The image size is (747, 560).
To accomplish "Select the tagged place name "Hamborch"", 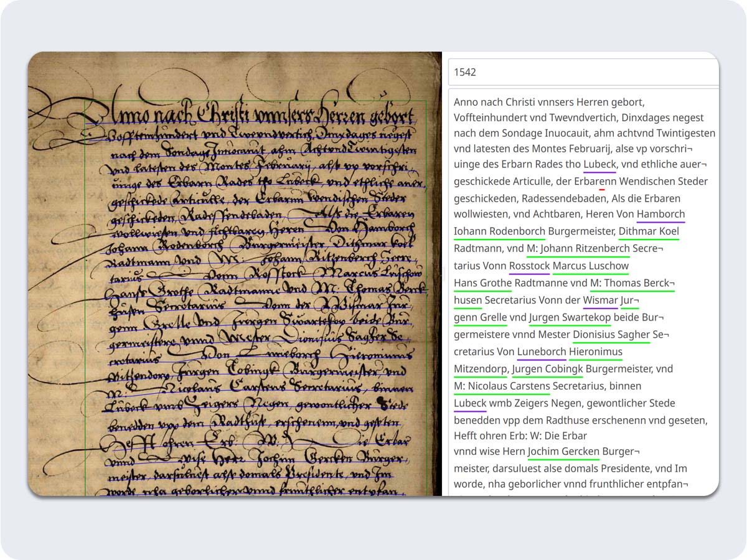I will click(x=660, y=214).
